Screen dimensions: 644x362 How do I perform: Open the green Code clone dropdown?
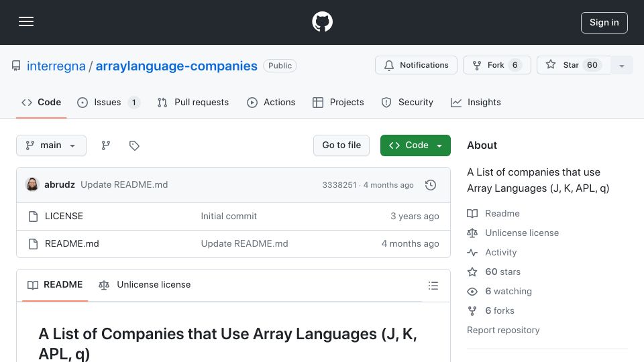click(415, 145)
